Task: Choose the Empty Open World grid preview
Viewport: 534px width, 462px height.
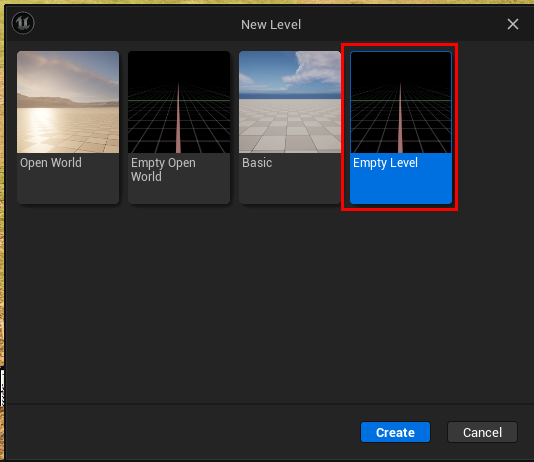Action: 179,102
